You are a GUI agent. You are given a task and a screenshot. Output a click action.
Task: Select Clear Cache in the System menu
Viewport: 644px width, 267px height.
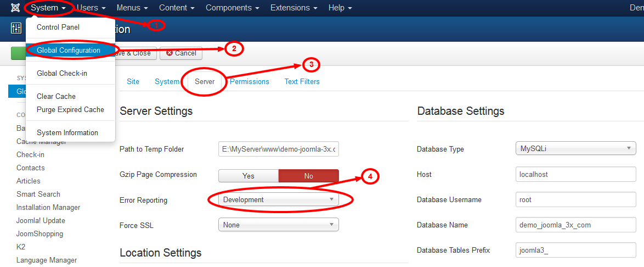click(x=56, y=97)
